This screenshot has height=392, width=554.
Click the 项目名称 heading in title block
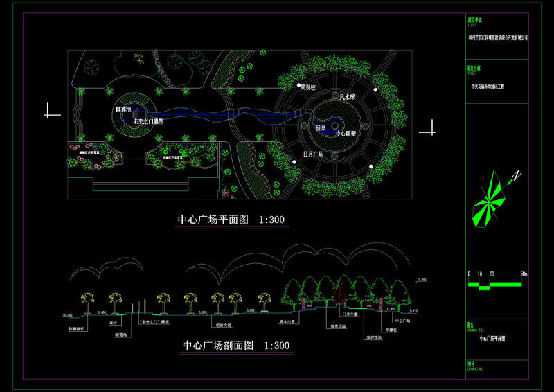point(474,69)
